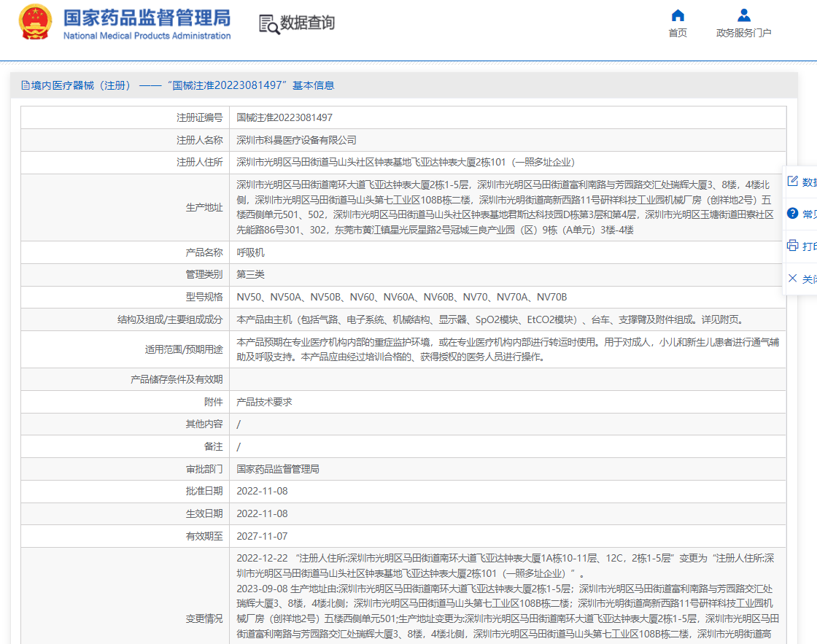The height and width of the screenshot is (644, 817).
Task: Click the document icon before 境内医疗器械
Action: click(x=25, y=85)
